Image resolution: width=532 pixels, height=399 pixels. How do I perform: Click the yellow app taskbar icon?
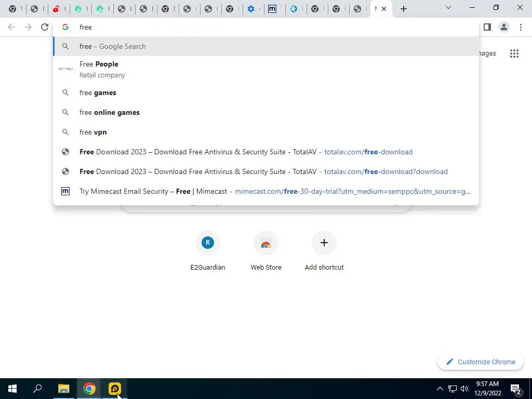(115, 389)
